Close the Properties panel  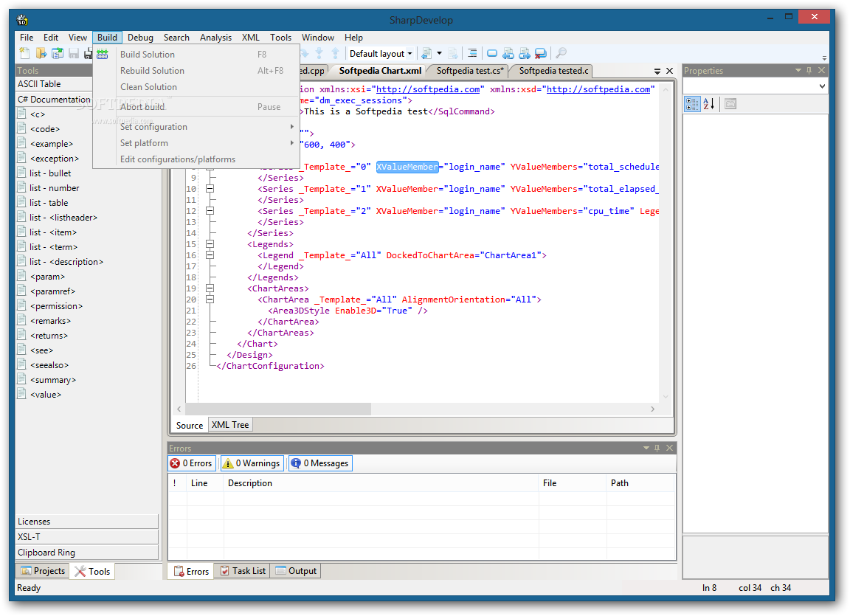click(822, 70)
